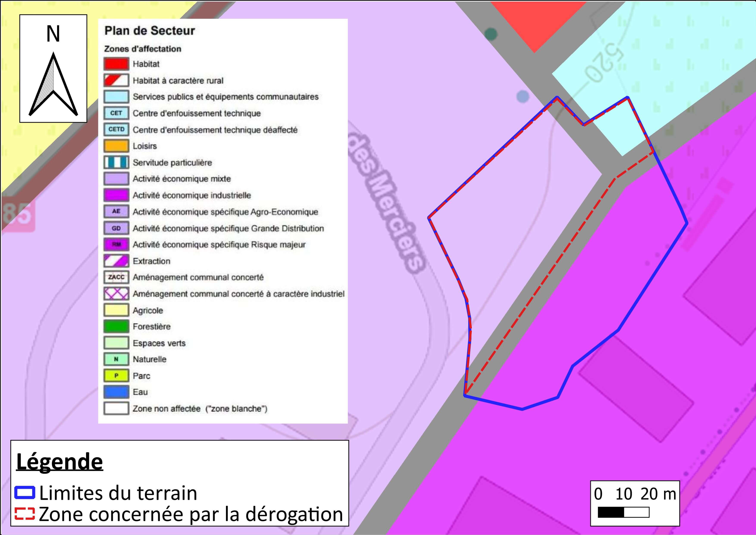The height and width of the screenshot is (535, 756).
Task: Click the ZACC legend icon
Action: 116,277
